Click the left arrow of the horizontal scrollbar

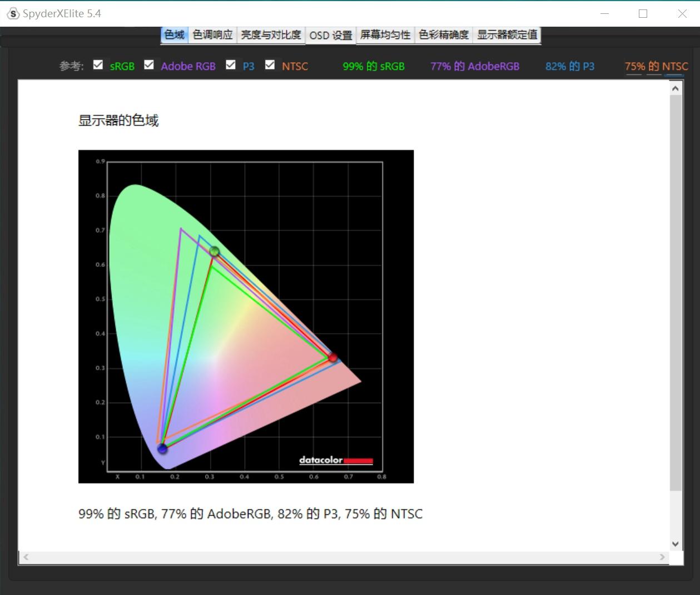click(26, 557)
